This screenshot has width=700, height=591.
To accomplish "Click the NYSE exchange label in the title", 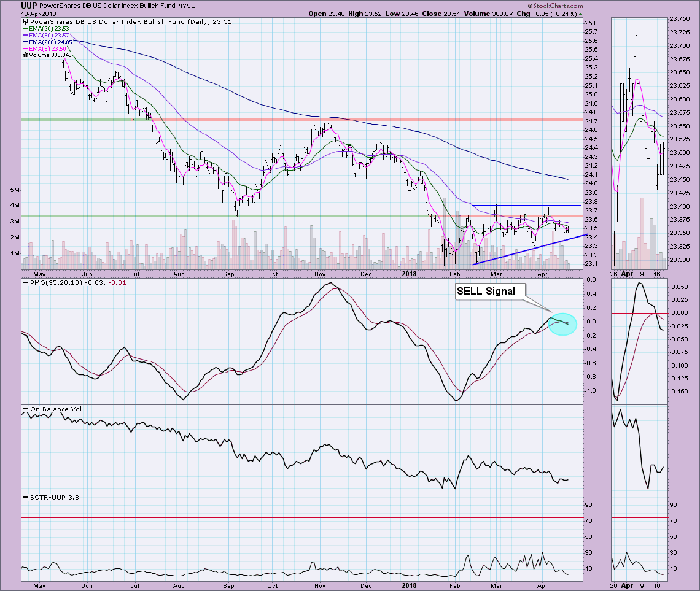I will 187,6.
